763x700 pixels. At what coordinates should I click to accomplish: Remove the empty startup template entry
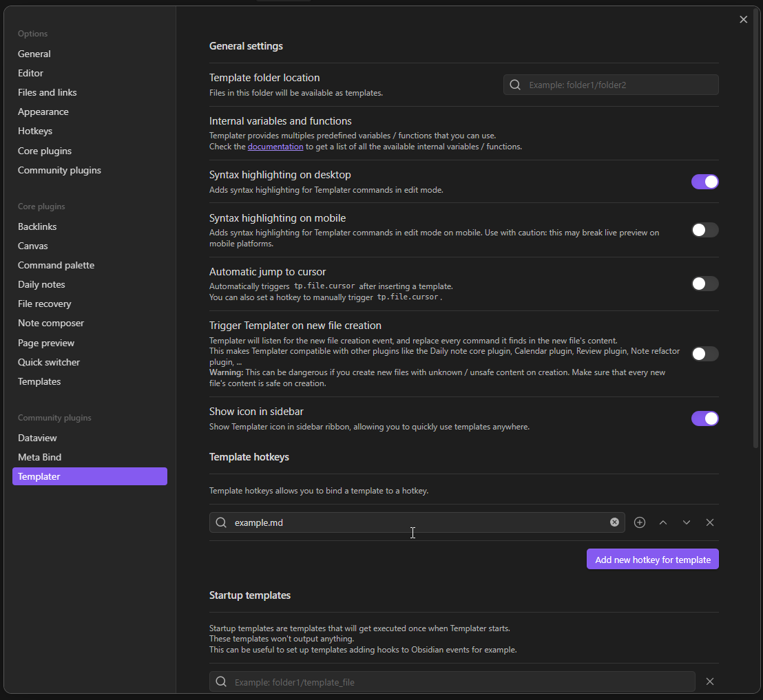point(710,681)
